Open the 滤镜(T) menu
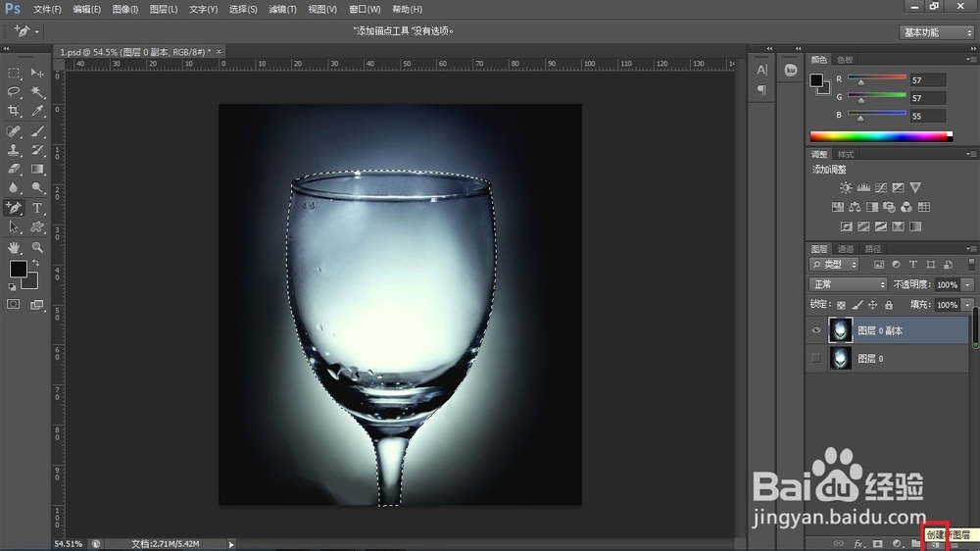This screenshot has width=980, height=551. click(283, 9)
